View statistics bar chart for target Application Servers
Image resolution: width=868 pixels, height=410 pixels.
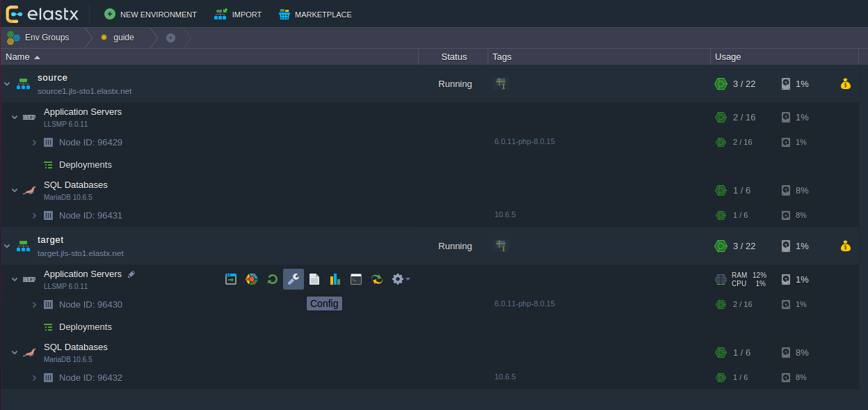335,279
